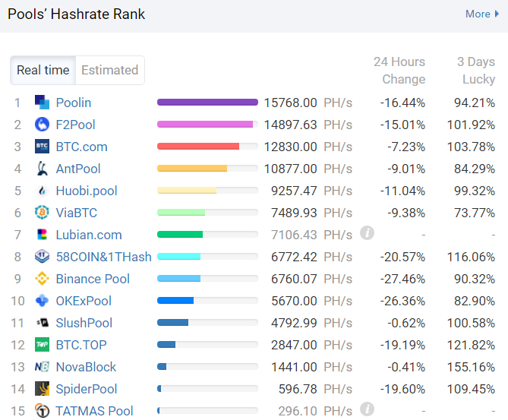Viewport: 508px width, 420px height.
Task: Switch to the Estimated tab
Action: pos(109,70)
